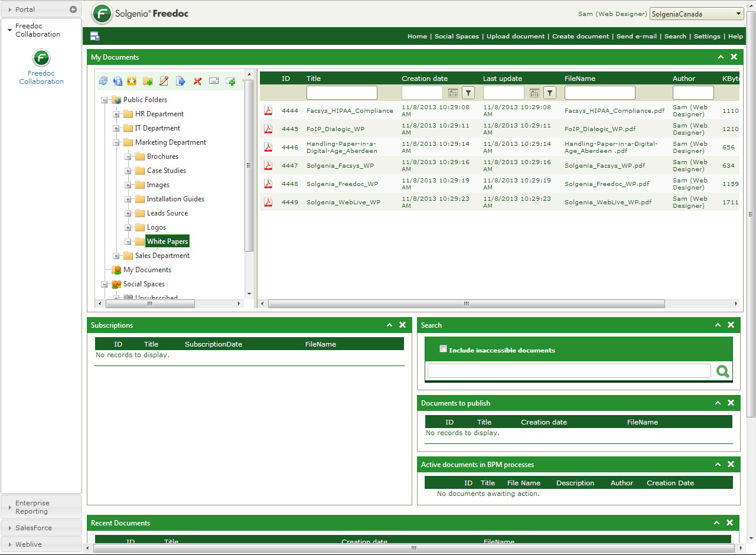
Task: Click the envelope with green plus icon
Action: point(230,81)
